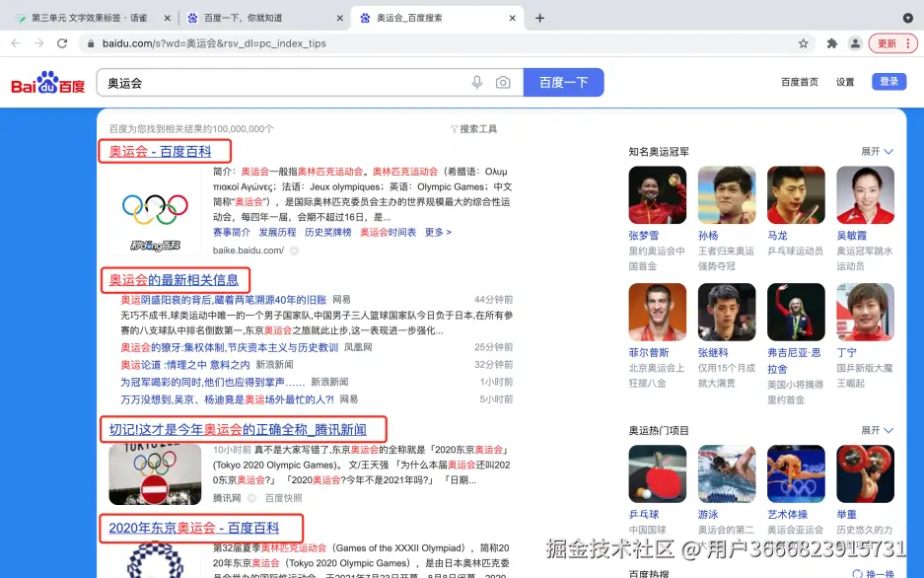This screenshot has height=578, width=924.
Task: Open 百度快照 cached link
Action: (283, 498)
